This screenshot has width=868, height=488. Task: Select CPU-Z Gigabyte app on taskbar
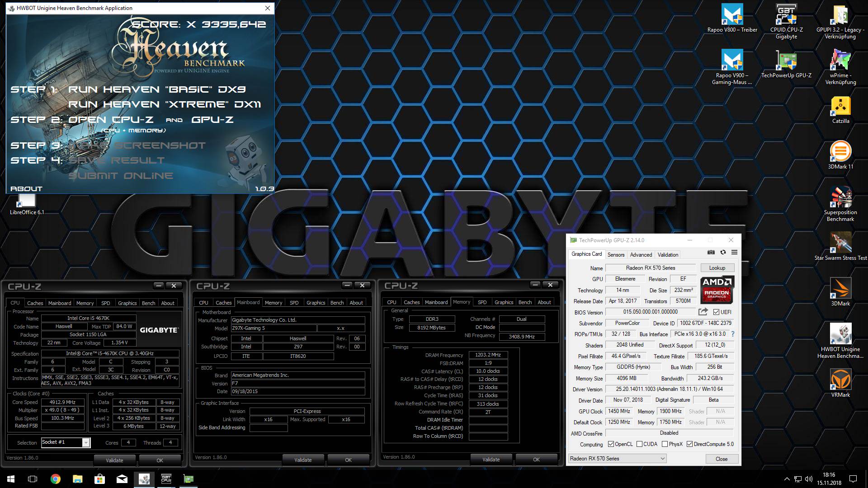[166, 479]
